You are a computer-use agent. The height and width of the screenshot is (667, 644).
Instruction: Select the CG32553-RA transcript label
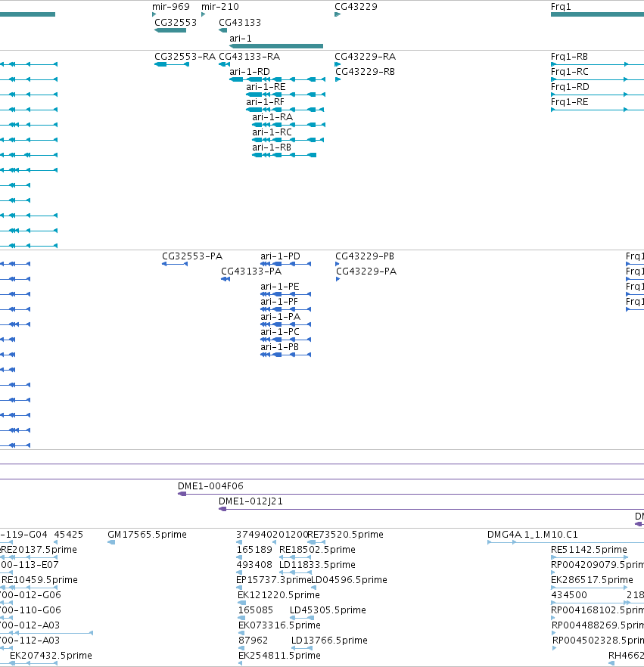(185, 57)
